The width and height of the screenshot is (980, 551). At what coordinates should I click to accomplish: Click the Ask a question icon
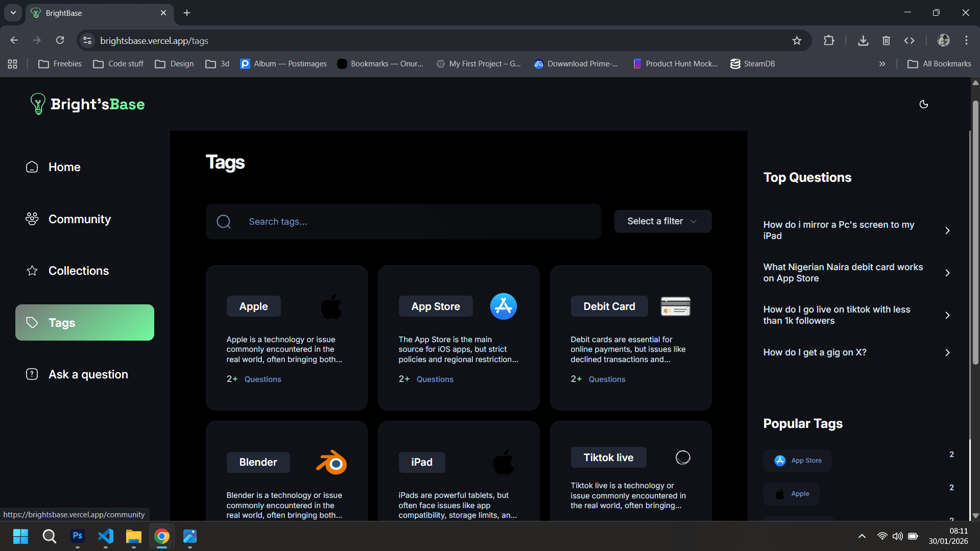click(32, 374)
